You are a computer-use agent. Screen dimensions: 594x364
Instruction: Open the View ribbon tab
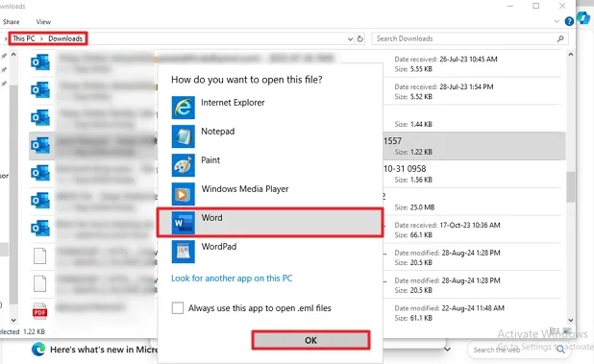(43, 22)
